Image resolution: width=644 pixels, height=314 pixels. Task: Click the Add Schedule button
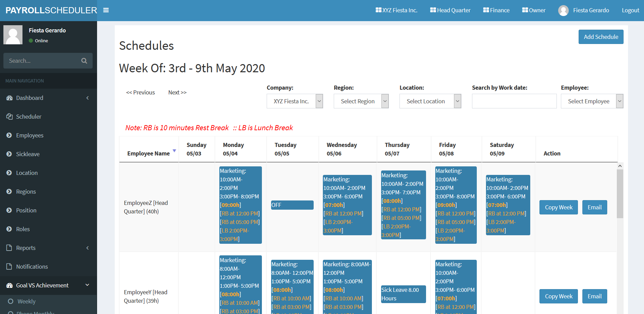601,37
